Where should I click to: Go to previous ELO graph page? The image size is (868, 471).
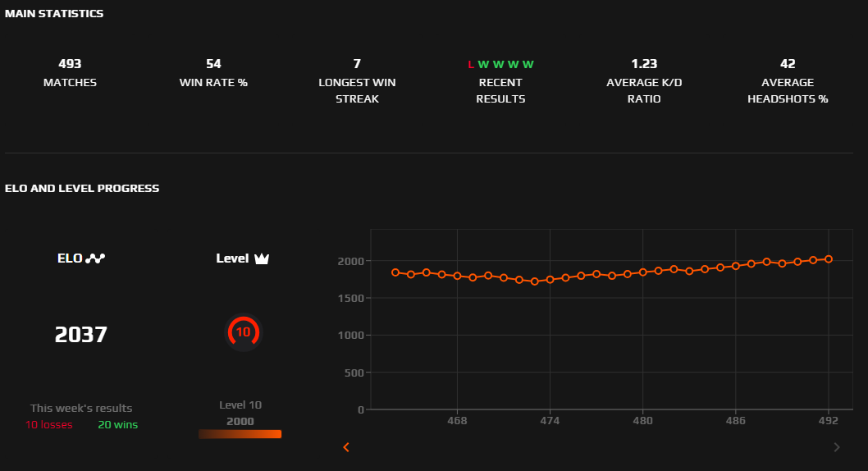pyautogui.click(x=346, y=447)
